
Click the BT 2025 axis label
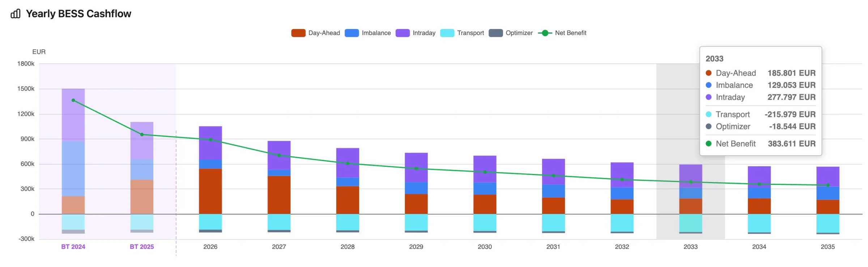coord(142,247)
